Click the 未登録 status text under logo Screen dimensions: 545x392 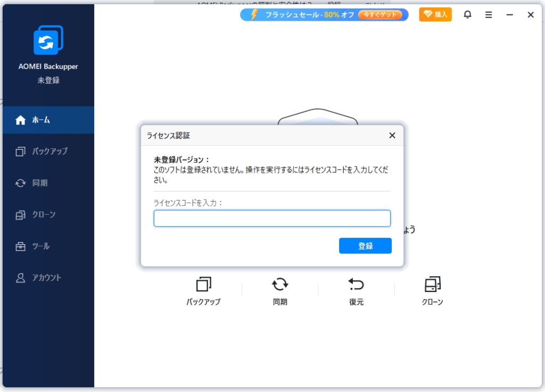point(48,80)
